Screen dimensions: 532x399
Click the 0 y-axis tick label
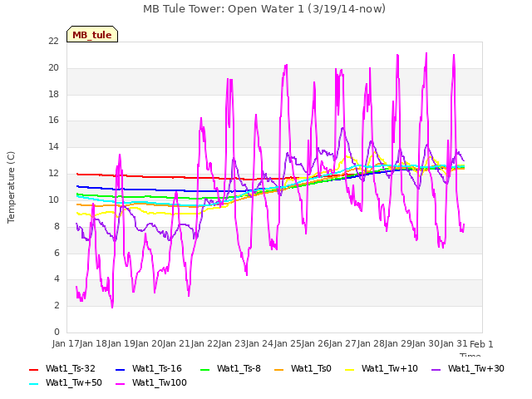coord(57,332)
